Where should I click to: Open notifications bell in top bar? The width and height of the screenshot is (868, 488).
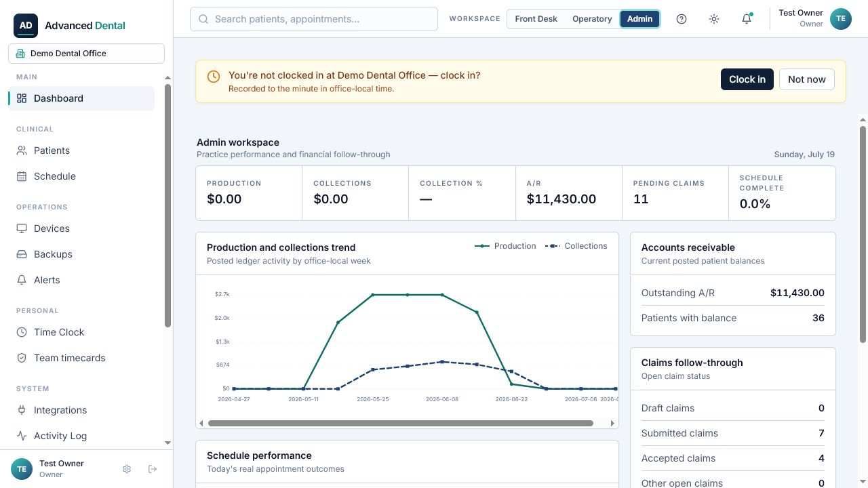[x=747, y=19]
